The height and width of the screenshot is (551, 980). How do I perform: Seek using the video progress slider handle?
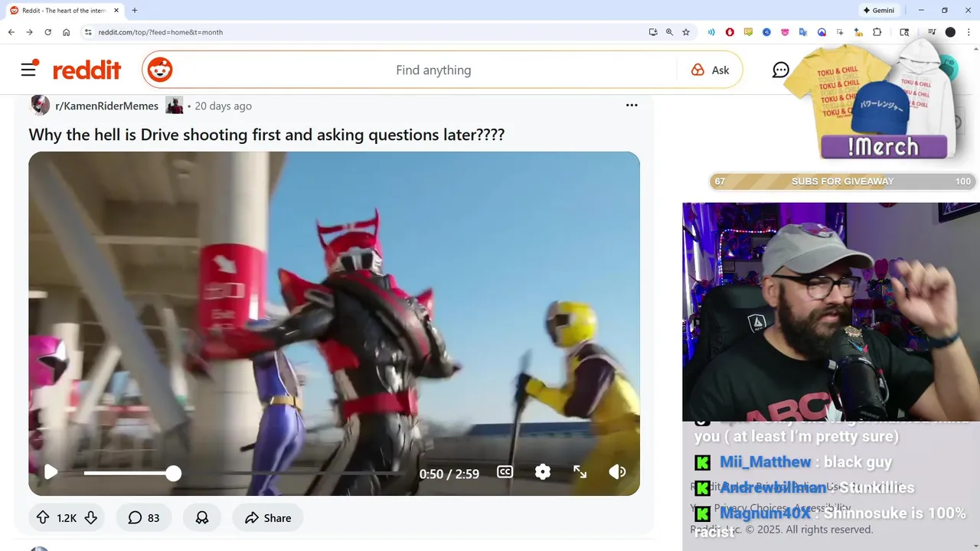(174, 473)
